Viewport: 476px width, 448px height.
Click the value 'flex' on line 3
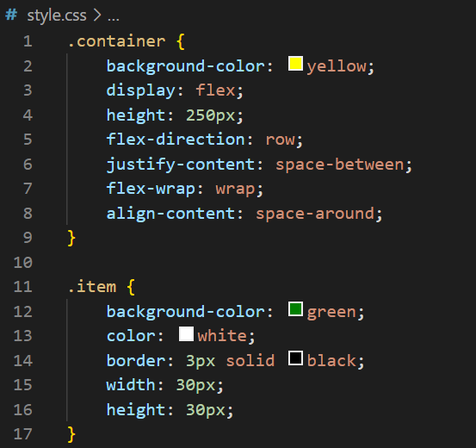pos(215,90)
